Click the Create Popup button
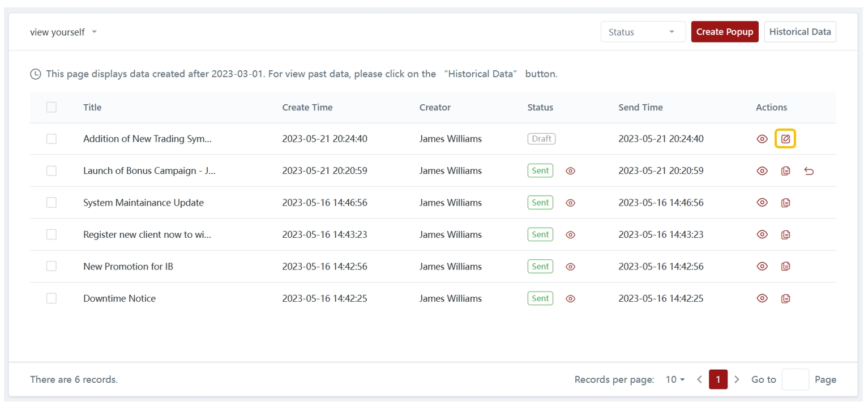The width and height of the screenshot is (868, 406). click(724, 32)
